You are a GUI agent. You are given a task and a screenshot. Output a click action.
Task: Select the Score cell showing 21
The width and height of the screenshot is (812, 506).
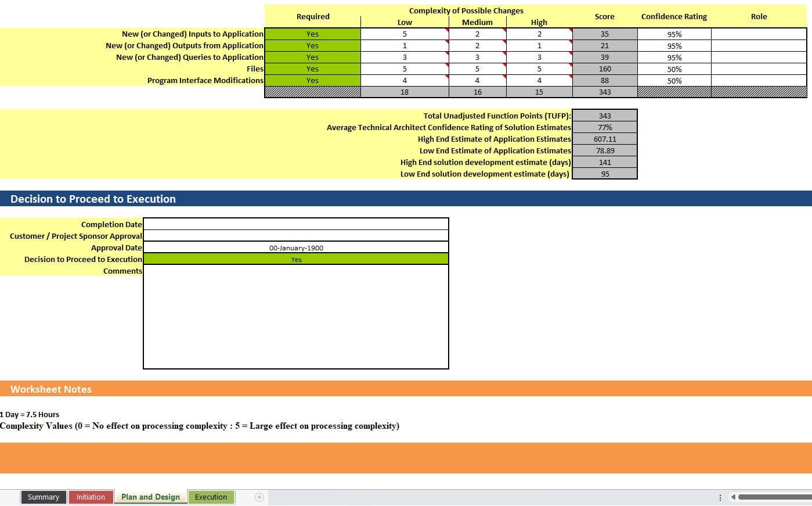[x=605, y=46]
